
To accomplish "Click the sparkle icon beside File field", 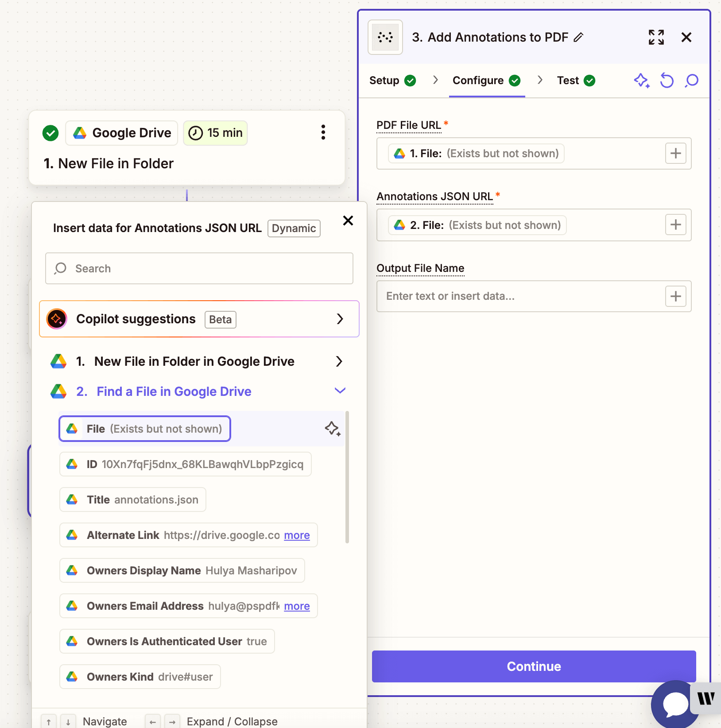I will (x=332, y=429).
